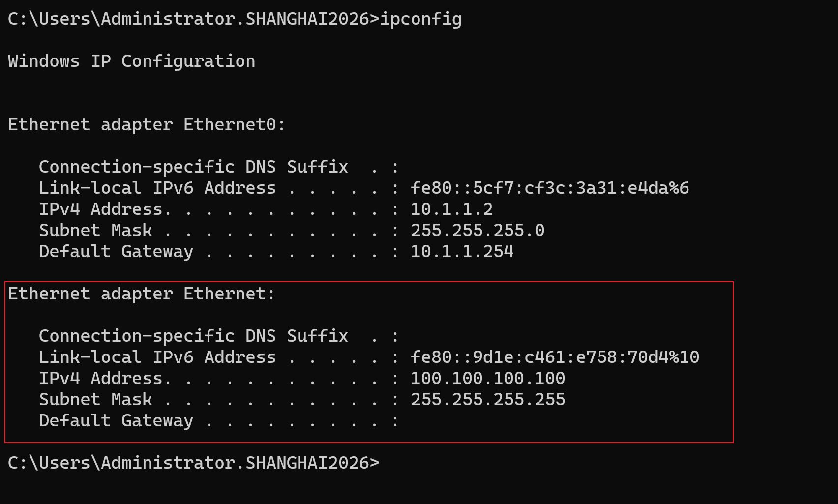This screenshot has width=838, height=504.
Task: Click the bottom command prompt input line
Action: (x=194, y=463)
